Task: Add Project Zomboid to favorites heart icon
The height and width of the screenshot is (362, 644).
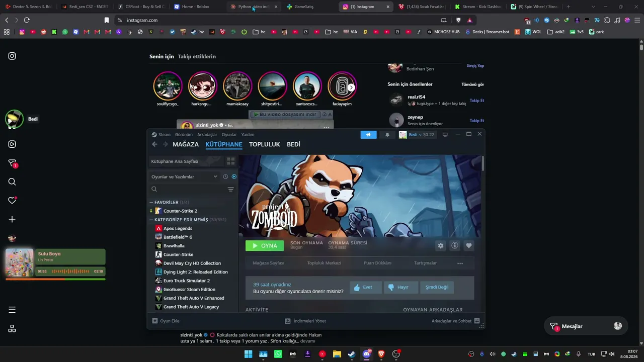Action: tap(469, 246)
